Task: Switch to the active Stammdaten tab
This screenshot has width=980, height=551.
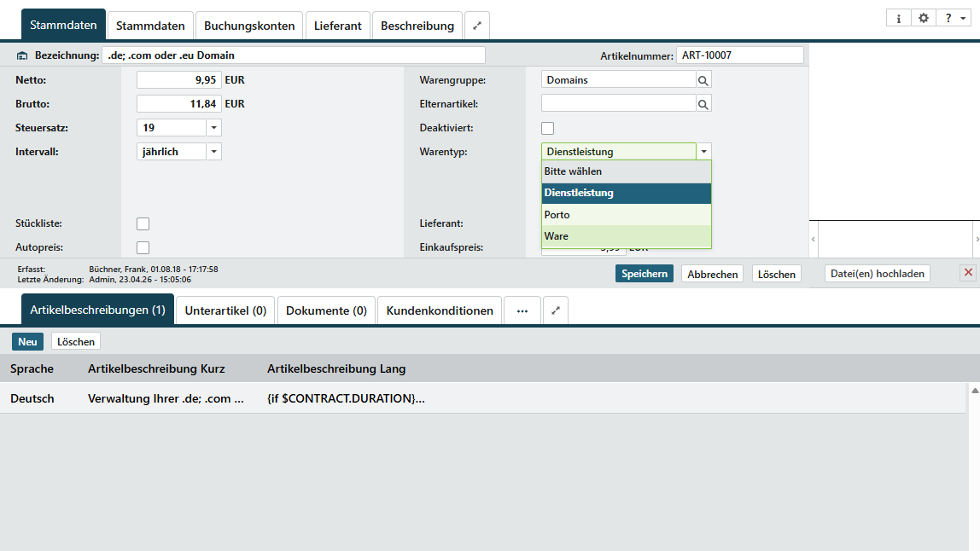Action: 63,25
